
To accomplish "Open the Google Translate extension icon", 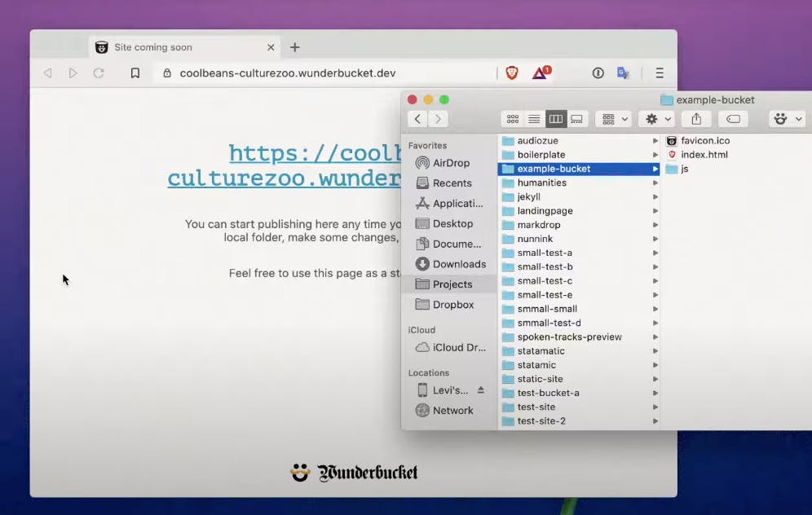I will [623, 73].
